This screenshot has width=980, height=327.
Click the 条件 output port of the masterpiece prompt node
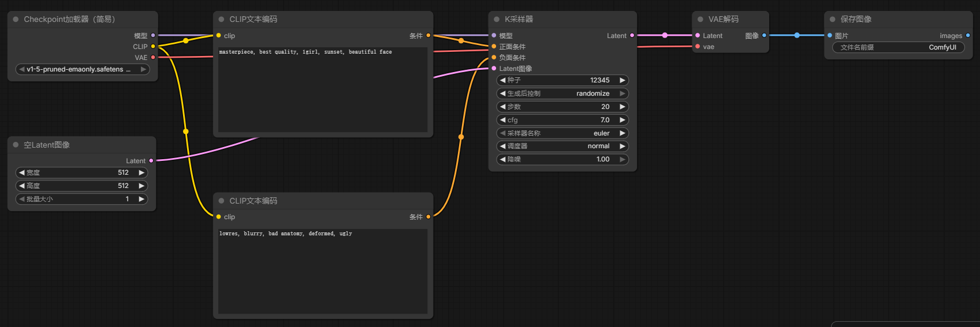tap(428, 35)
